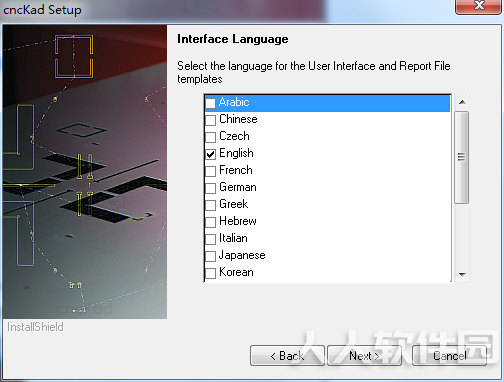Tick the Italian checkbox
504x382 pixels.
click(x=211, y=239)
